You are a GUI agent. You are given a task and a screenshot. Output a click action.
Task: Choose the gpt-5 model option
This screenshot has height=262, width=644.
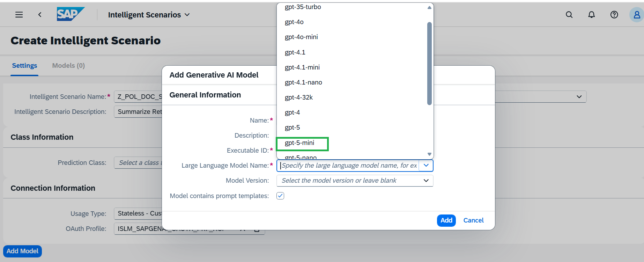[x=352, y=128]
